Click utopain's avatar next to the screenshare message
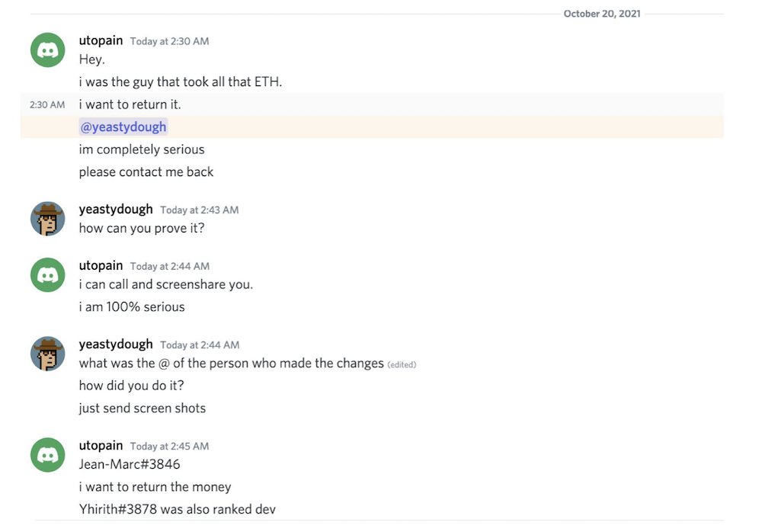 47,274
